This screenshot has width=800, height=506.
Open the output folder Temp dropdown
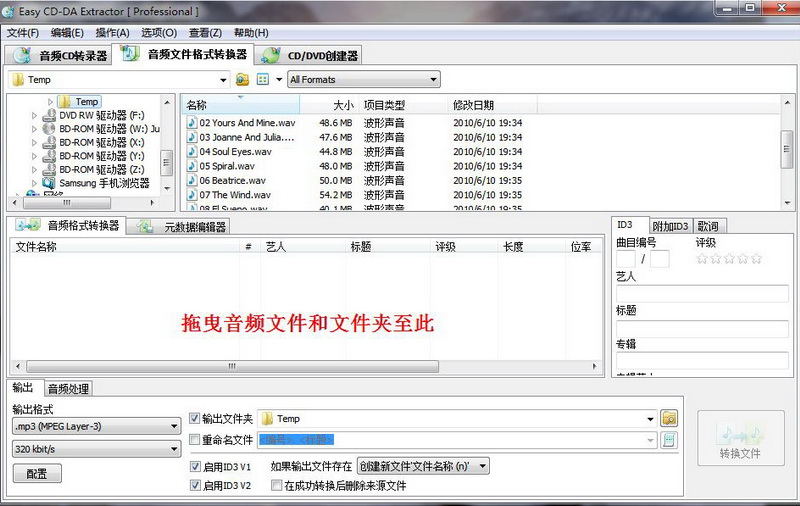[x=650, y=419]
